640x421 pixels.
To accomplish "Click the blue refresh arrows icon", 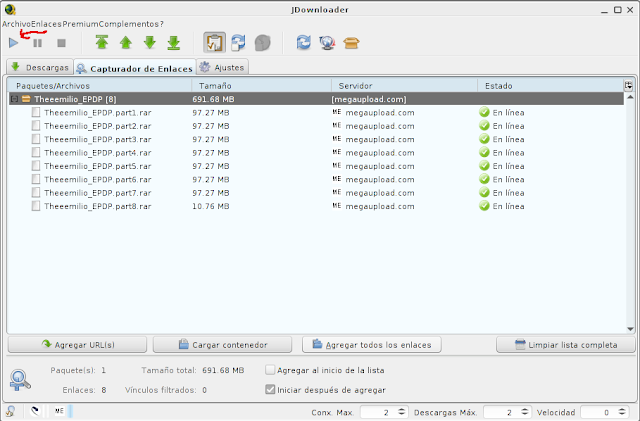I will [304, 42].
